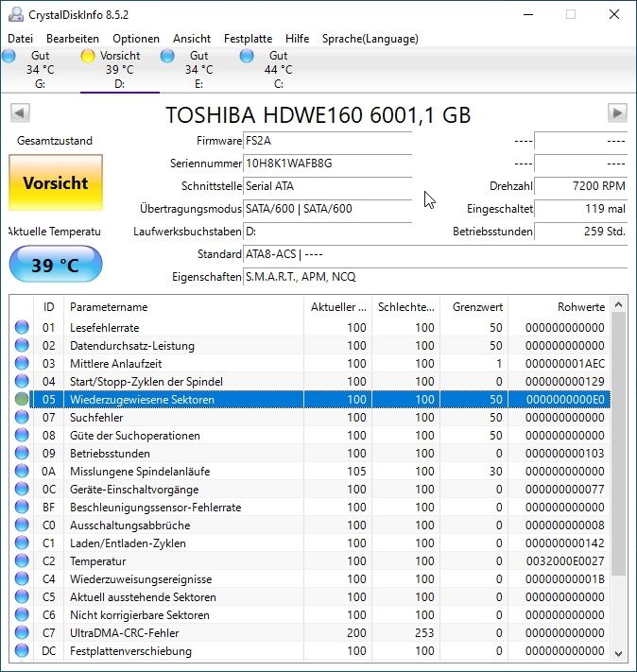Click the Schnittstelle field Serial ATA
This screenshot has height=672, width=637.
pyautogui.click(x=328, y=186)
